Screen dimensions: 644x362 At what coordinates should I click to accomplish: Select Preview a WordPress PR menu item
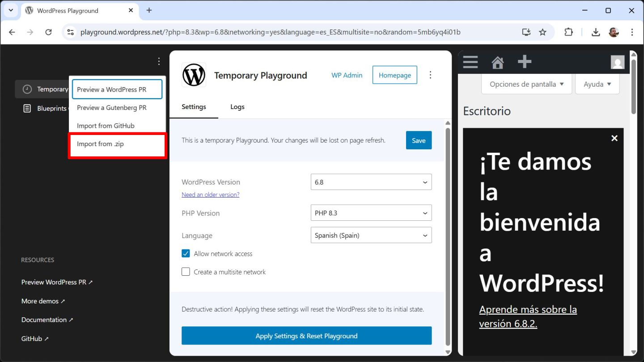(x=117, y=89)
